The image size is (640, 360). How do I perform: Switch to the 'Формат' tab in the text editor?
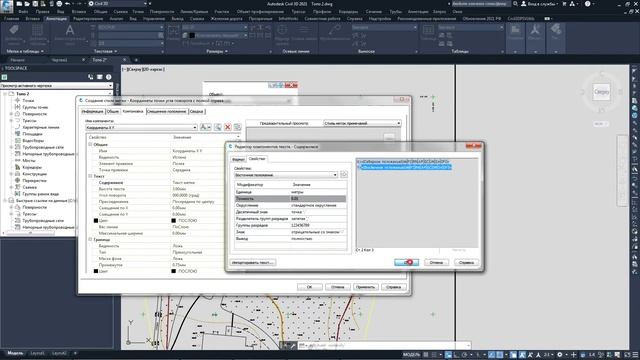tap(238, 159)
